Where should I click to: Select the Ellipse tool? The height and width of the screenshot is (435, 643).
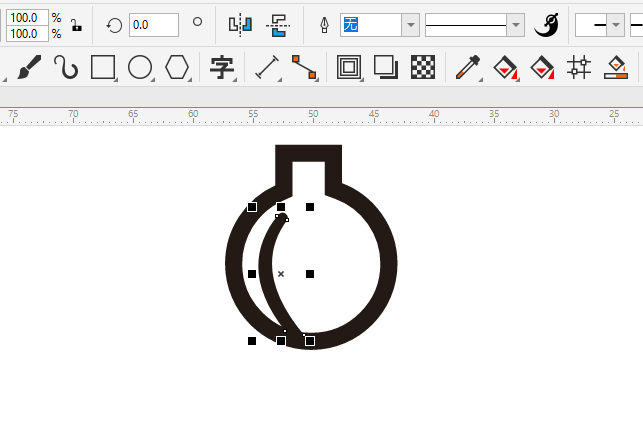point(140,67)
